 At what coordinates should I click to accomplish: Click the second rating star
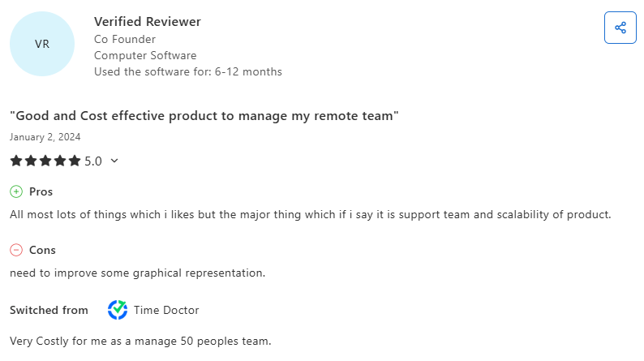point(31,161)
